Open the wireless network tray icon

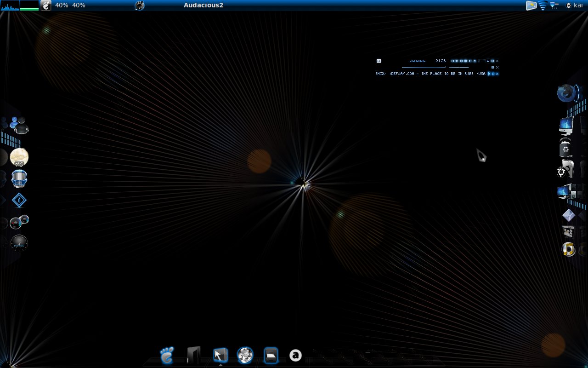543,5
